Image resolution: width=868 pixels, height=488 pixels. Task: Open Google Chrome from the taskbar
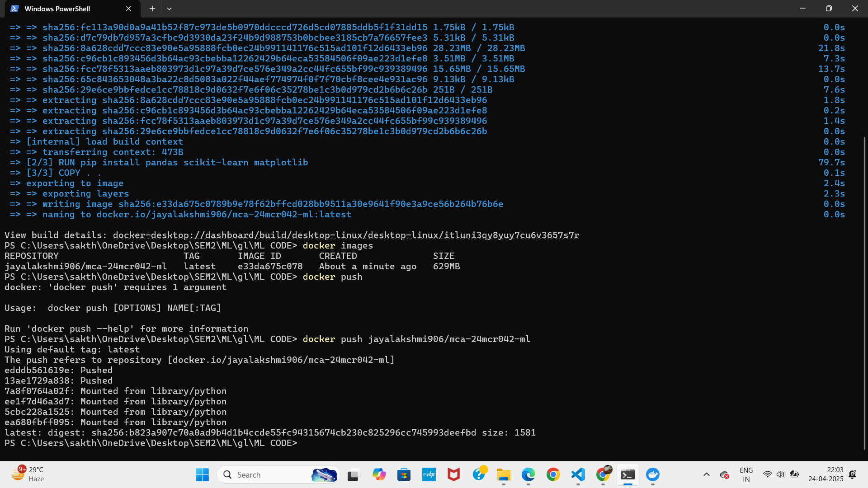click(553, 474)
